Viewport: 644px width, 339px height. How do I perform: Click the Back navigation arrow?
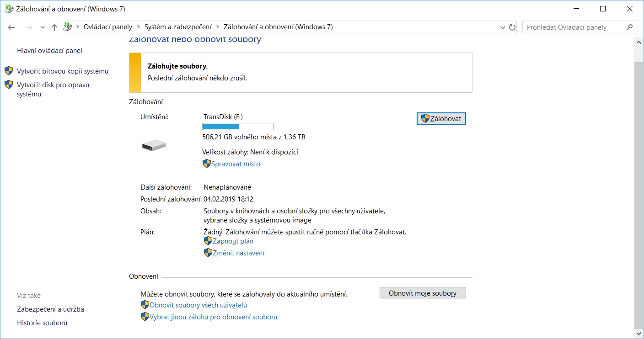[x=12, y=27]
